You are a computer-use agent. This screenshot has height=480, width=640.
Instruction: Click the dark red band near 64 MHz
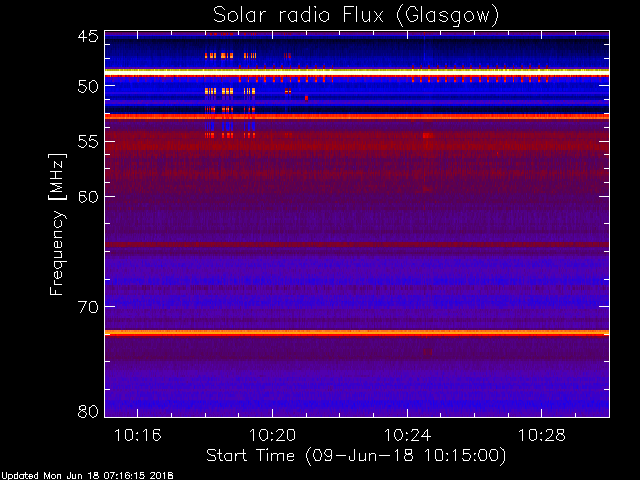tap(357, 245)
